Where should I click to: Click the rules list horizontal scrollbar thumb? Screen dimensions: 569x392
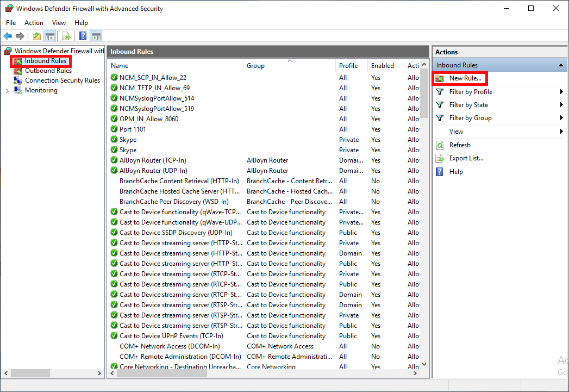click(162, 373)
